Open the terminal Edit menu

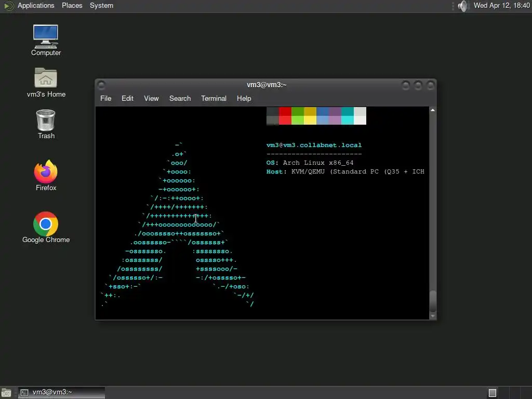pos(127,98)
